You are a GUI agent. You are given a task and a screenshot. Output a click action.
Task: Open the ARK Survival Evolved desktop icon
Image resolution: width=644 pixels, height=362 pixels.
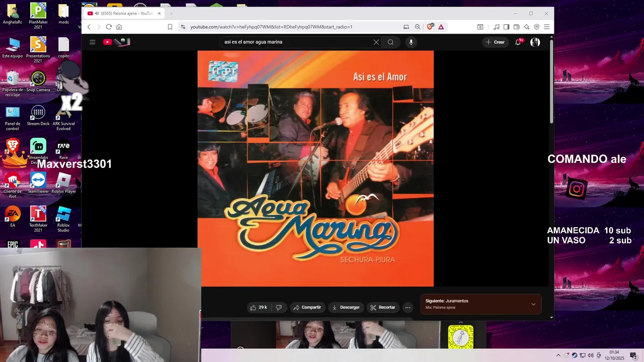tap(63, 118)
